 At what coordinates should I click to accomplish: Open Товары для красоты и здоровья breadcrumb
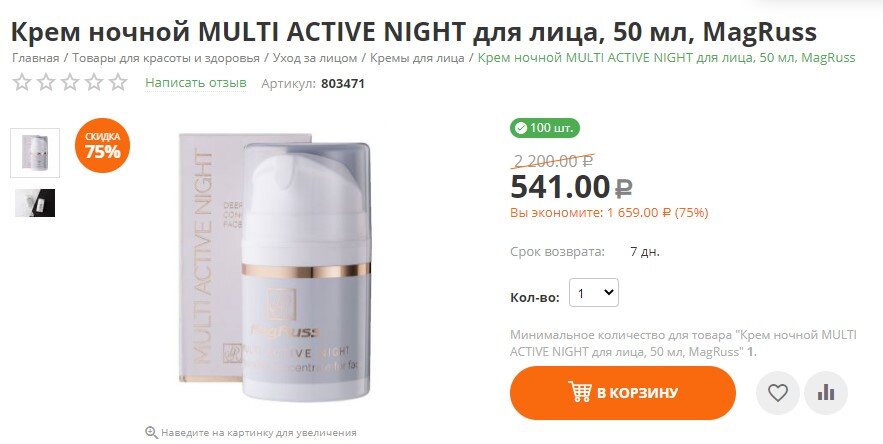click(166, 58)
